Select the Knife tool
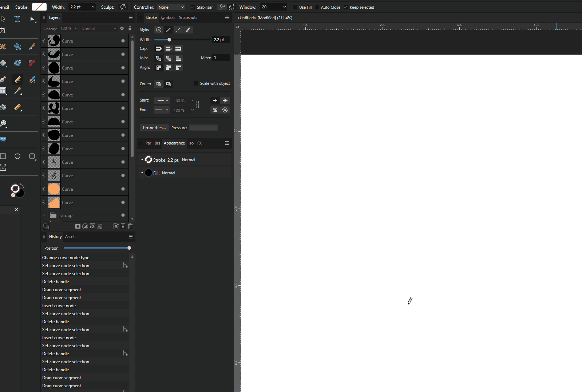Image resolution: width=582 pixels, height=392 pixels. 32,46
